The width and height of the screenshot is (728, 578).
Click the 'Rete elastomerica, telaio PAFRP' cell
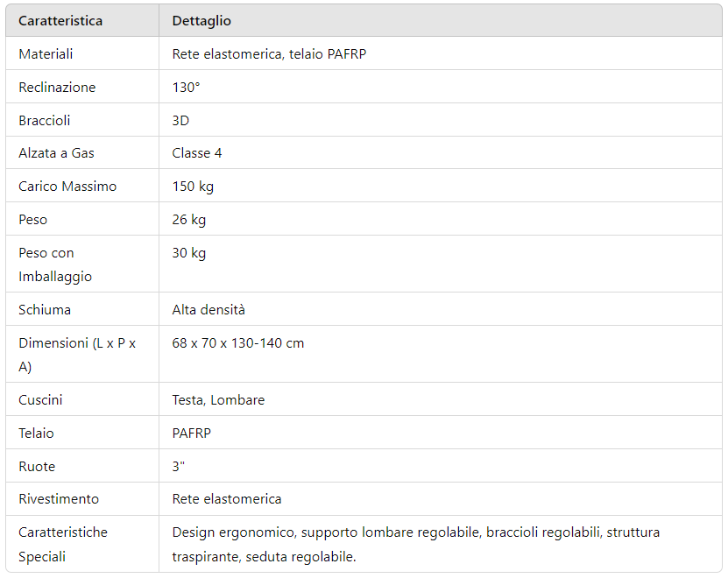pyautogui.click(x=269, y=53)
